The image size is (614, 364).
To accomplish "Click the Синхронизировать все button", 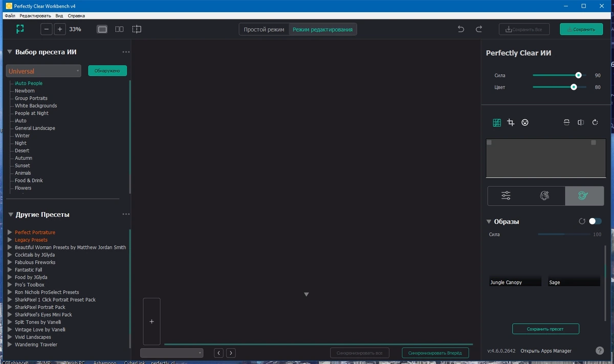I will (x=360, y=353).
